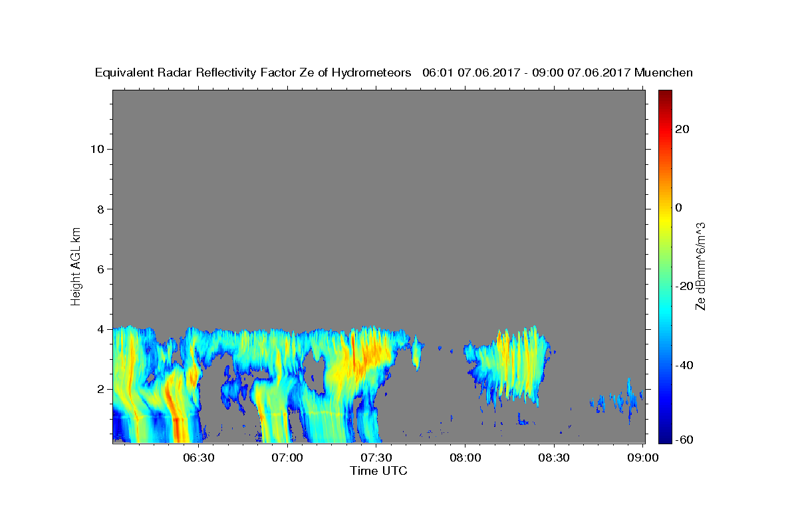Click the '09:00' time tick label

pos(642,458)
